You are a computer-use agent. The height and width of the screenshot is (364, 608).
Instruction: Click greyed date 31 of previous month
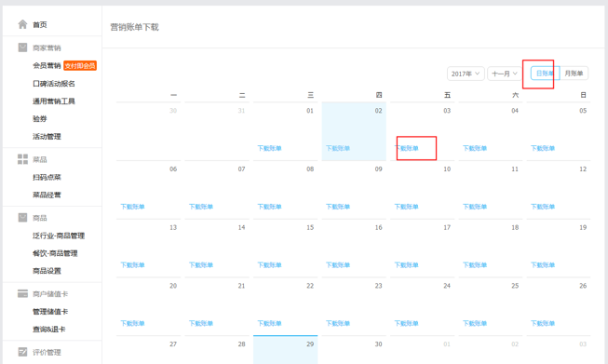(241, 111)
